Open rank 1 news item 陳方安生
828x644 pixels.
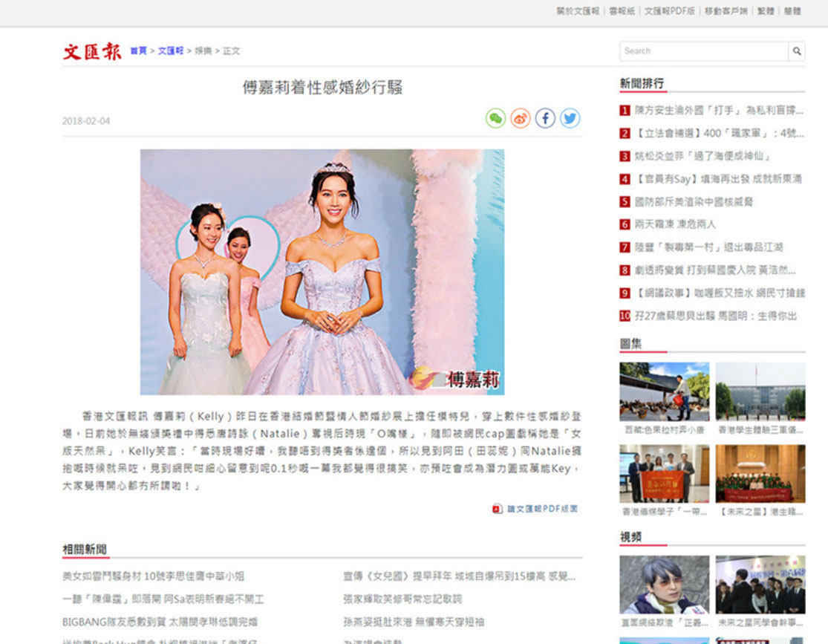tap(718, 111)
